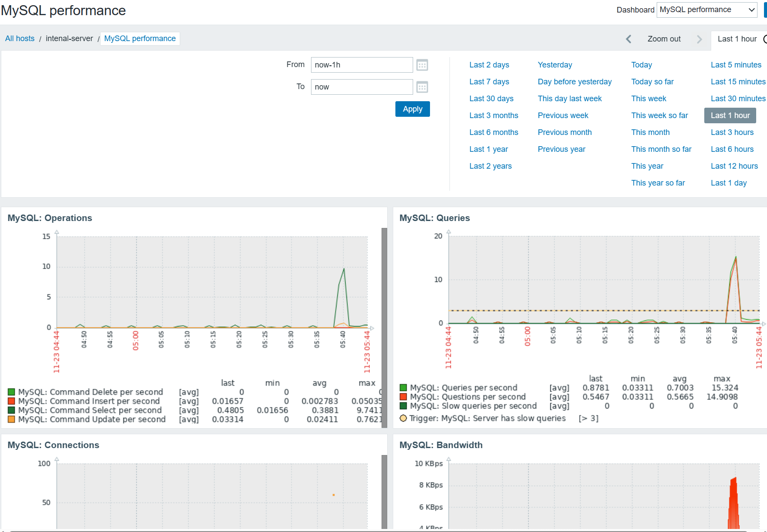Select This year range
The width and height of the screenshot is (767, 532).
[647, 166]
